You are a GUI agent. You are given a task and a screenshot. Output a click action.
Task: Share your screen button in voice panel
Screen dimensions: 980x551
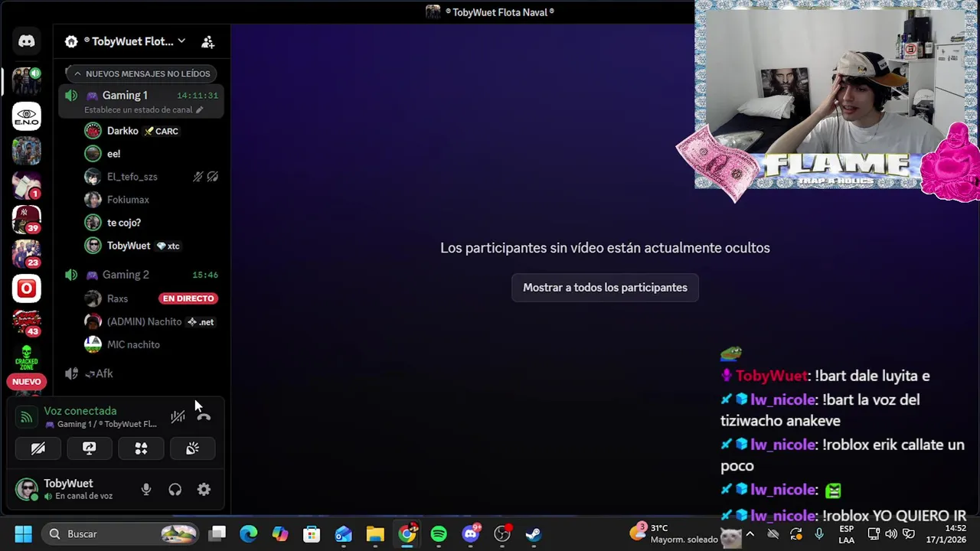pyautogui.click(x=90, y=448)
